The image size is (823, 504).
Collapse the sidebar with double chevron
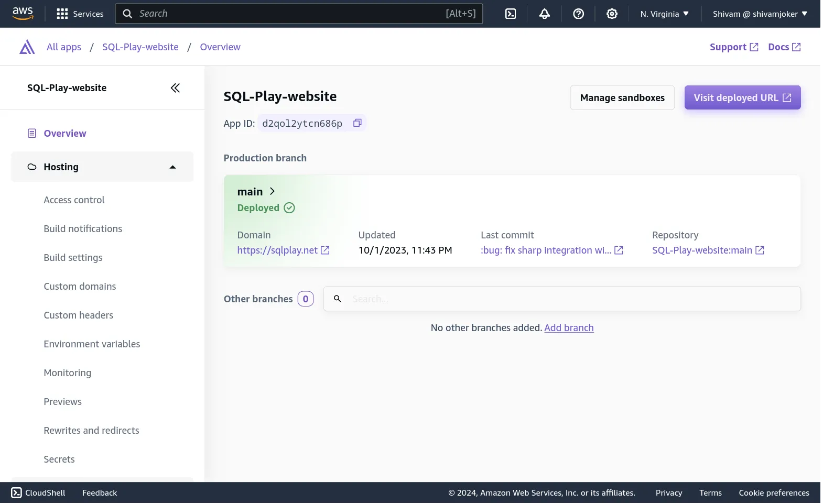click(175, 88)
